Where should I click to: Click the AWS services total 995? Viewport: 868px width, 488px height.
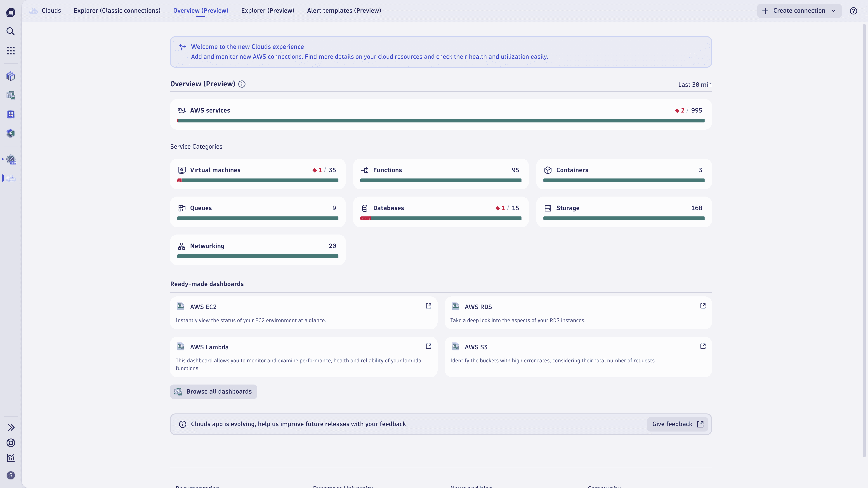coord(696,110)
